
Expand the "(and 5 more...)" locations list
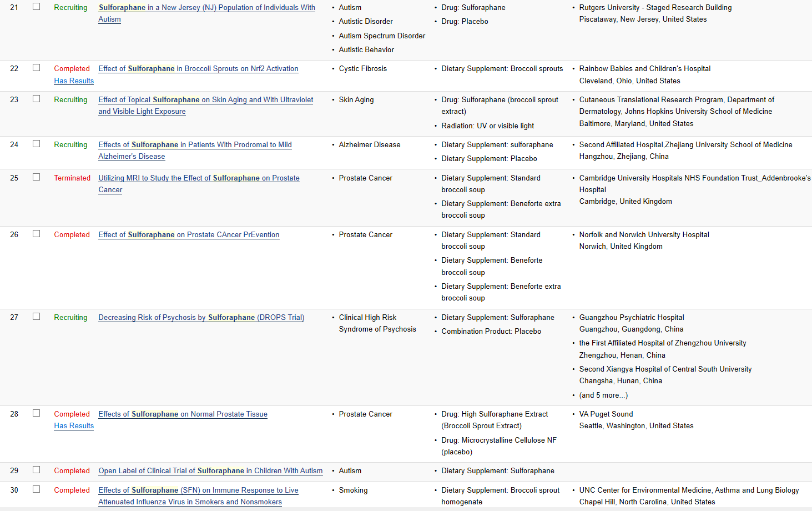click(x=603, y=395)
